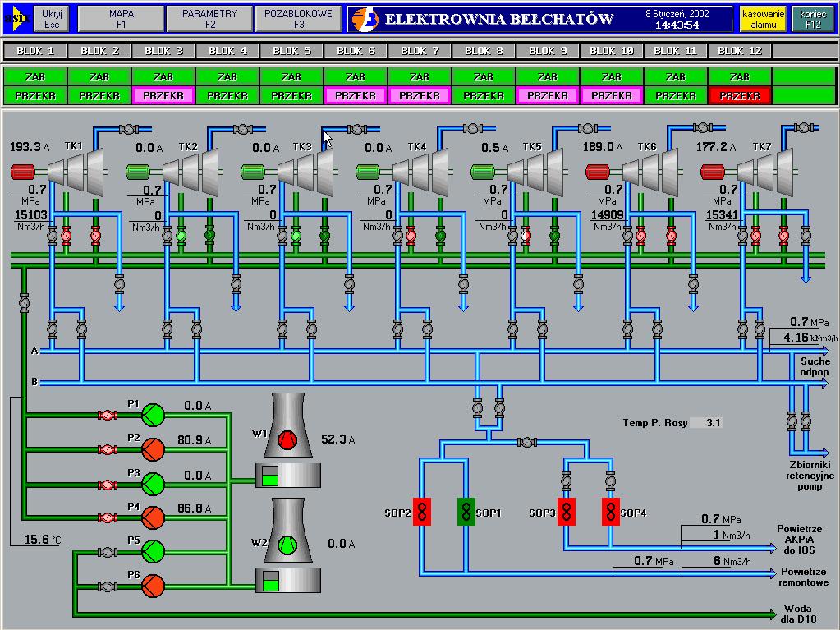
Task: Click the red motor of compressor TK6
Action: click(x=598, y=172)
